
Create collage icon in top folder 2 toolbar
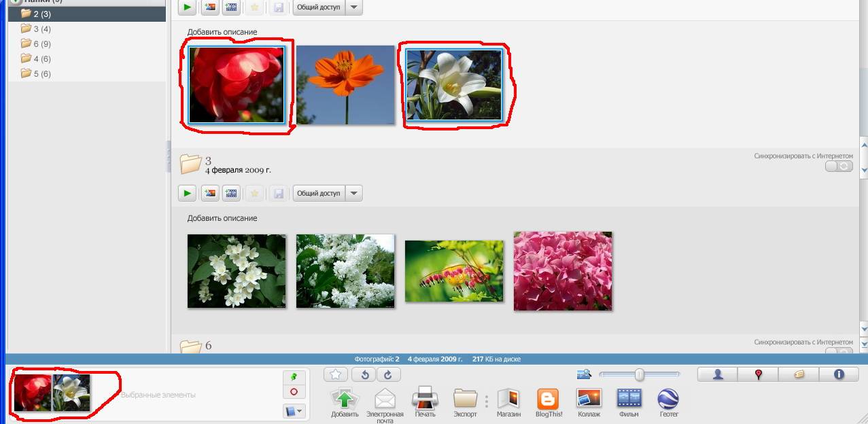[209, 7]
